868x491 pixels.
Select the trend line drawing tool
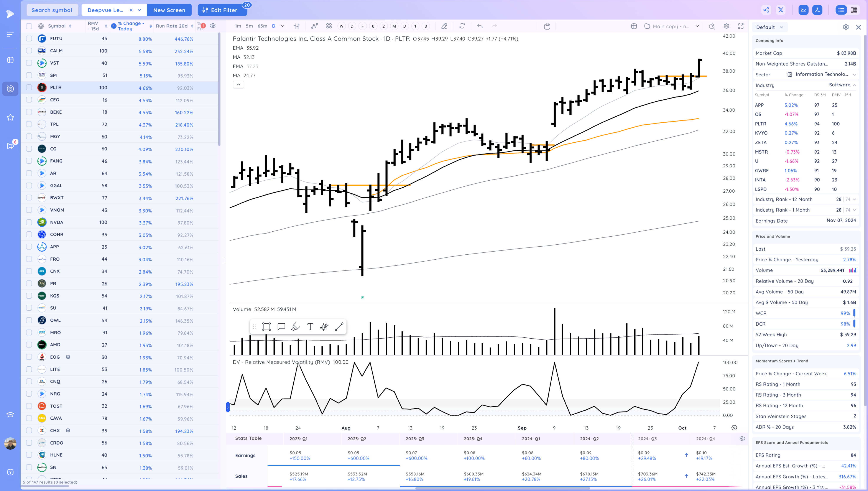pyautogui.click(x=339, y=326)
